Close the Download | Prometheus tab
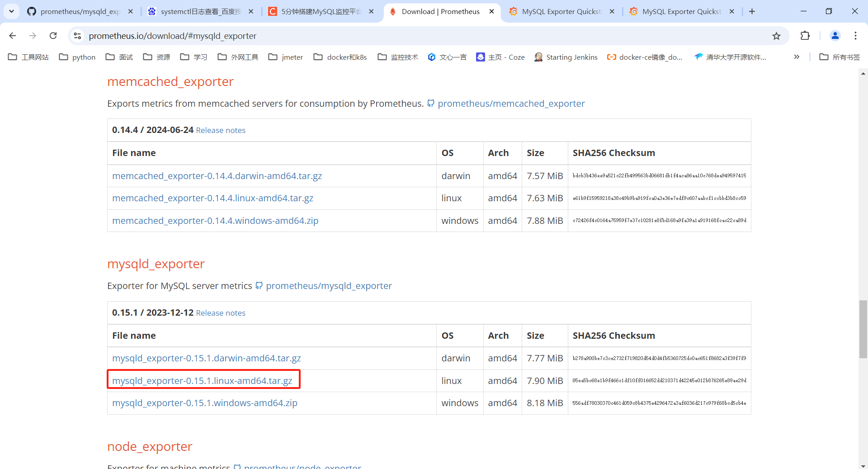 pos(491,11)
